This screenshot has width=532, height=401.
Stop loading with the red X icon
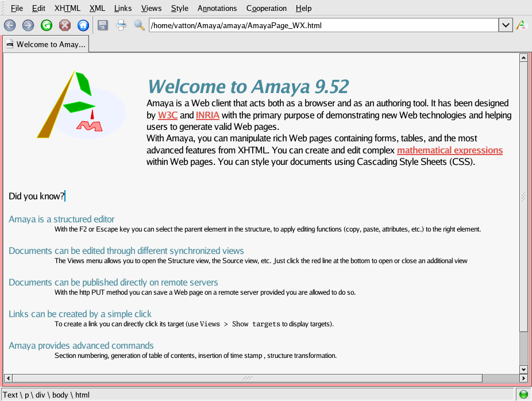coord(65,25)
